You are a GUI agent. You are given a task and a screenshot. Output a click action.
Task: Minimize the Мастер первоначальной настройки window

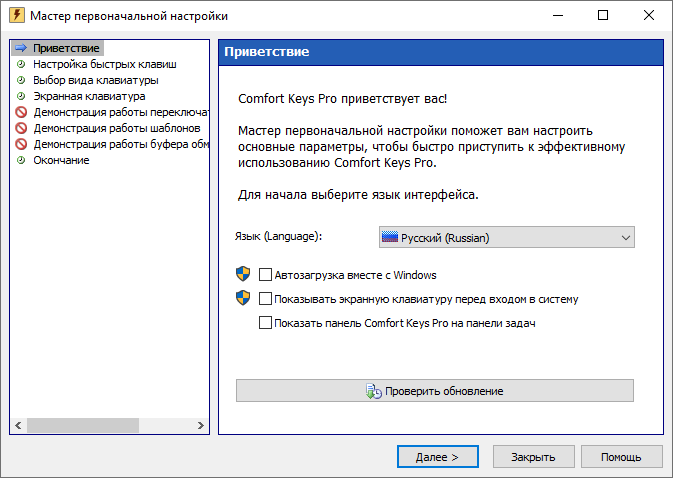(558, 15)
